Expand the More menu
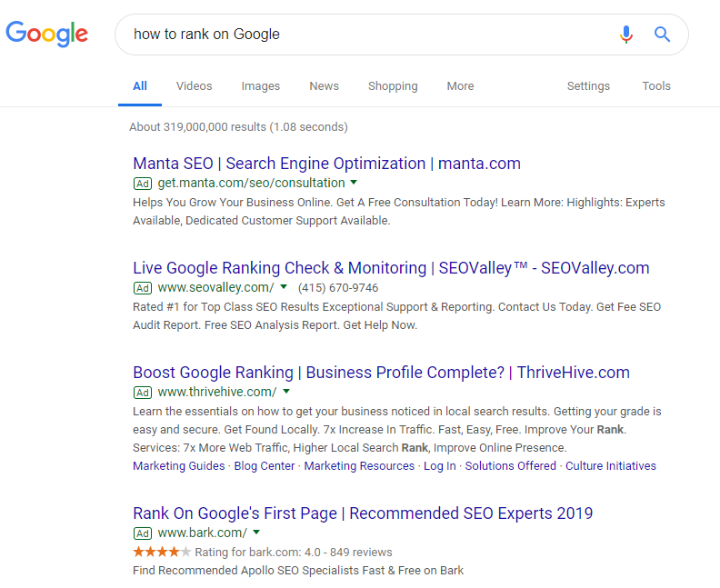 point(460,86)
